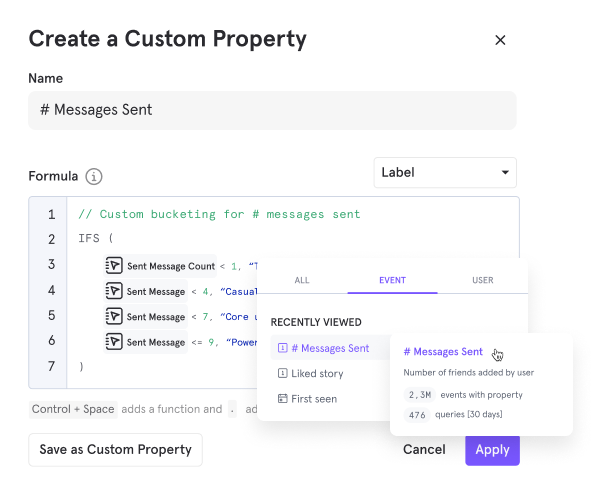Image resolution: width=595 pixels, height=488 pixels.
Task: Open the Label type dropdown
Action: [x=445, y=173]
